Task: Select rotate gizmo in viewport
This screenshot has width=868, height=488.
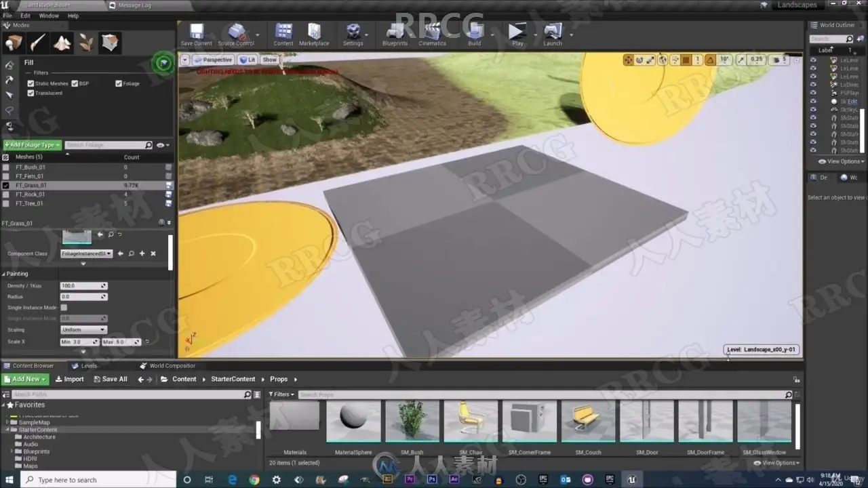Action: pyautogui.click(x=639, y=60)
